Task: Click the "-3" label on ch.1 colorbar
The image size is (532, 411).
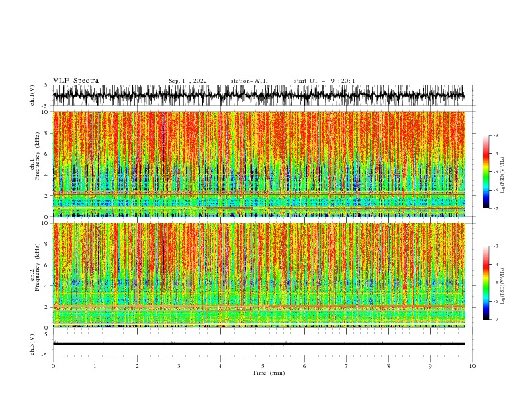Action: tap(496, 135)
